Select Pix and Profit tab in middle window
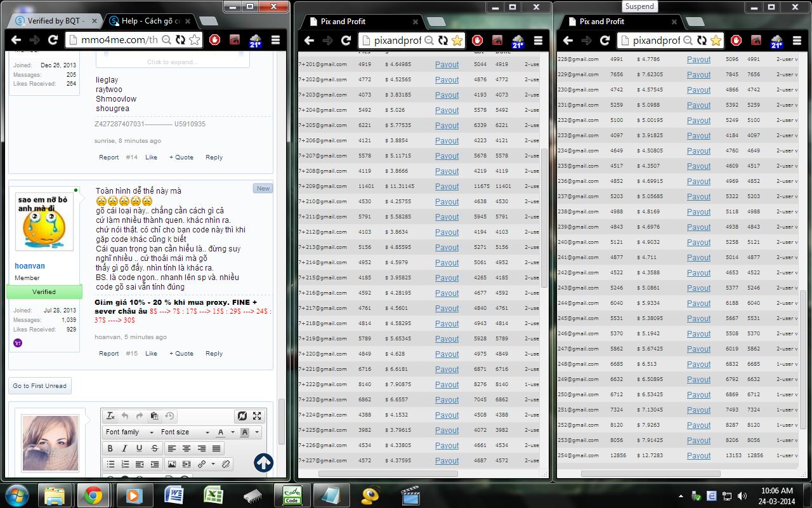Image resolution: width=812 pixels, height=508 pixels. coord(360,22)
